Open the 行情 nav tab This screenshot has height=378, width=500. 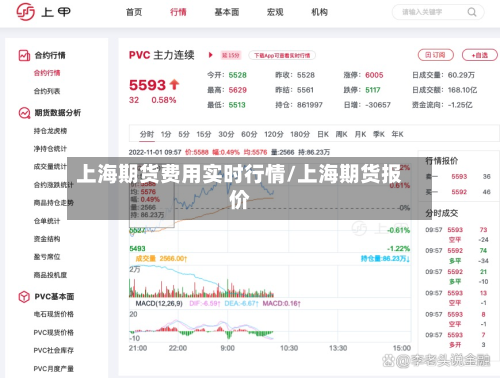(x=178, y=12)
